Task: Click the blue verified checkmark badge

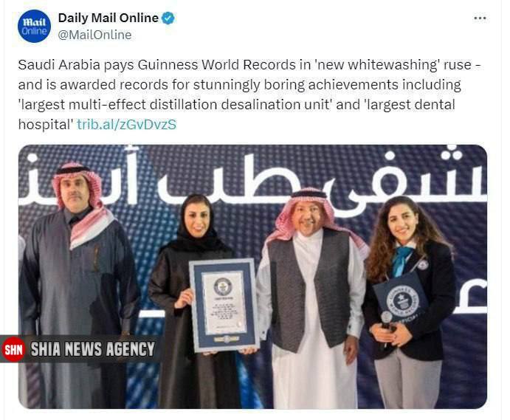Action: (x=168, y=18)
